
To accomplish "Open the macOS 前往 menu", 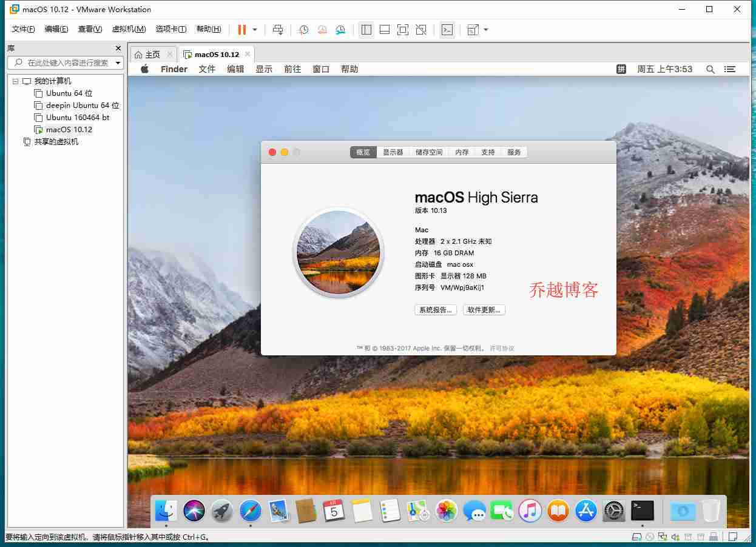I will [292, 69].
